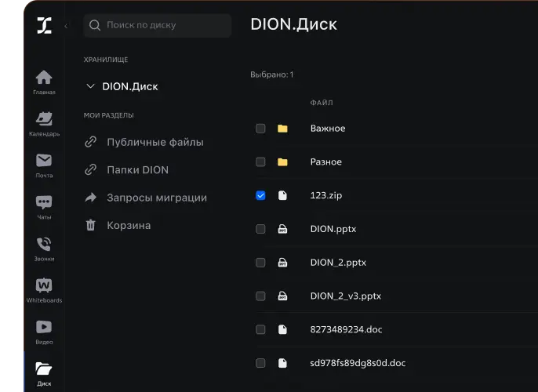Collapse the DION.Диск storage chevron
Image resolution: width=538 pixels, height=392 pixels.
coord(90,86)
